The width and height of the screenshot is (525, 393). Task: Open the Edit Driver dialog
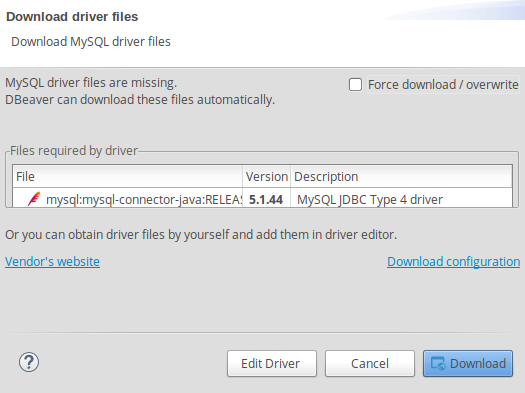click(272, 364)
